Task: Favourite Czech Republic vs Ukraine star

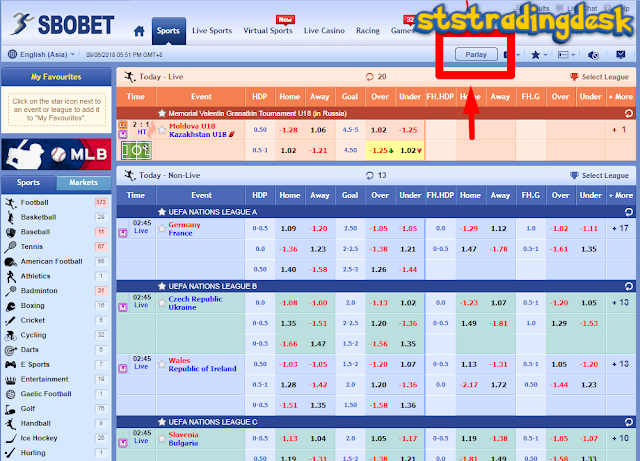Action: (162, 303)
